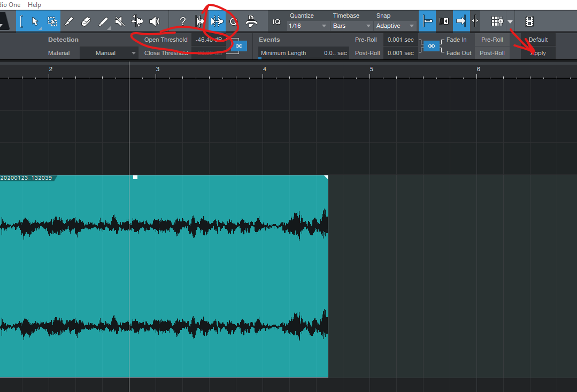Activate the Mute tool
The height and width of the screenshot is (392, 577).
(120, 21)
